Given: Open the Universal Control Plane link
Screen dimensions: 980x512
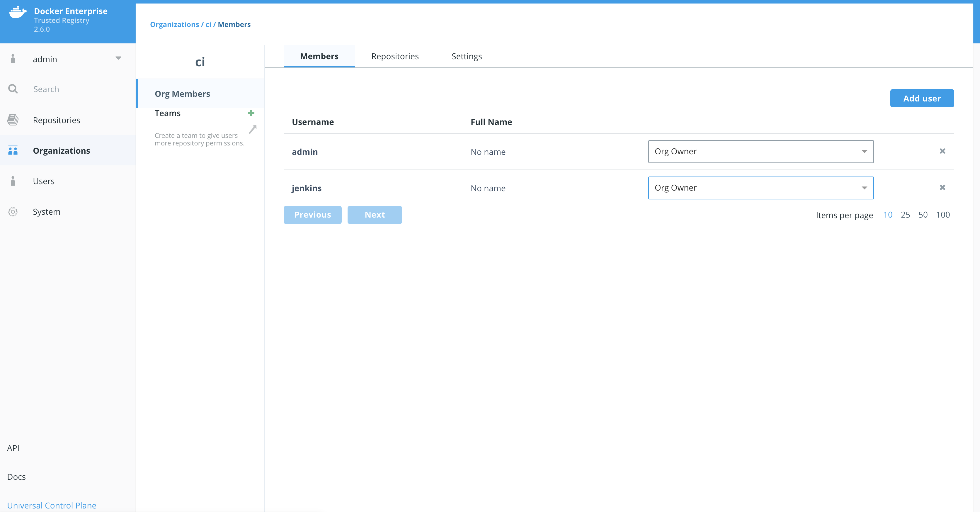Looking at the screenshot, I should [x=52, y=505].
